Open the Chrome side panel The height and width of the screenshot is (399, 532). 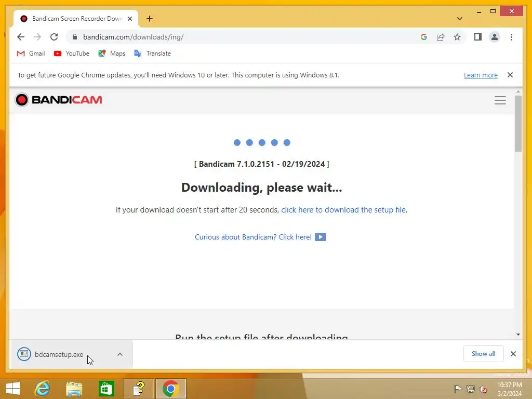coord(478,37)
